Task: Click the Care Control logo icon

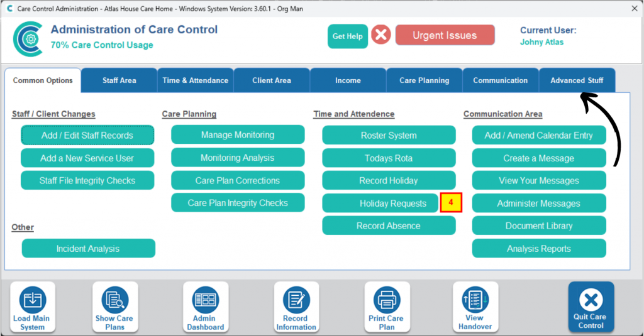Action: 28,39
